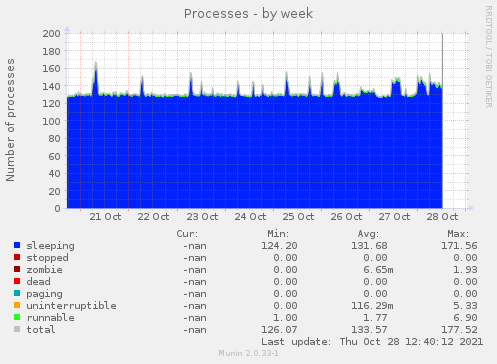Click sleeping average value 131.68
This screenshot has height=364, width=497.
tap(369, 246)
